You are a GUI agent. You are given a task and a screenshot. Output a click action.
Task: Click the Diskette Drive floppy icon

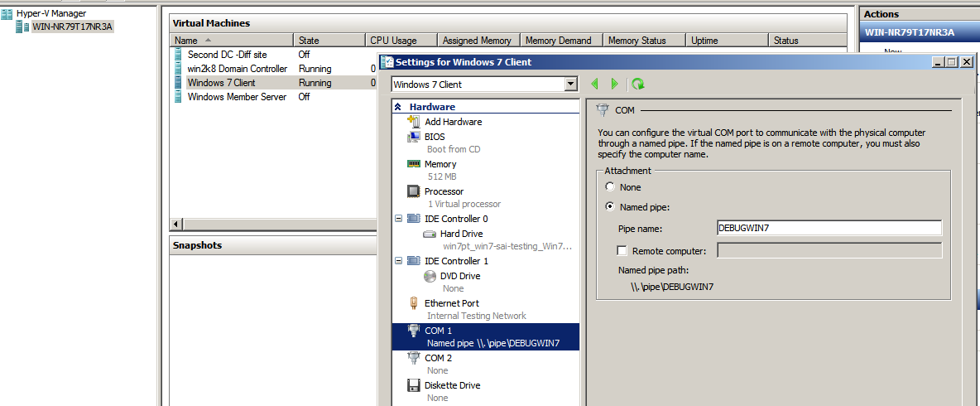point(414,385)
